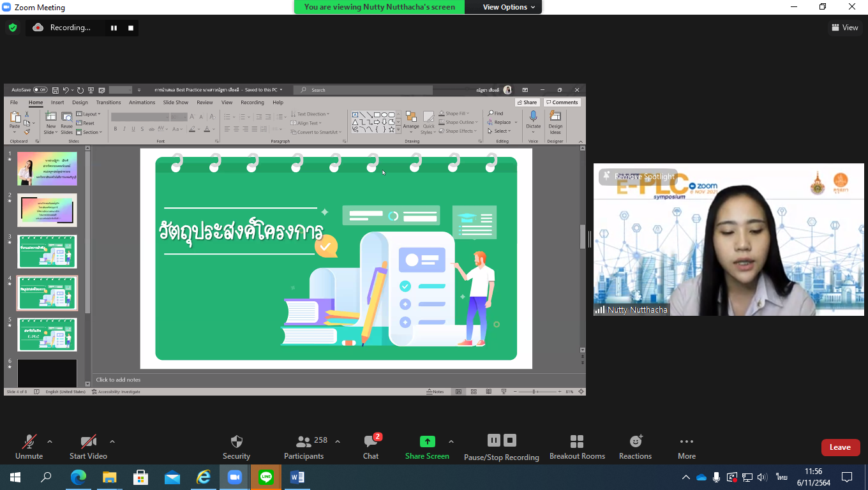Open Breakout Rooms
The width and height of the screenshot is (868, 490).
(x=577, y=447)
